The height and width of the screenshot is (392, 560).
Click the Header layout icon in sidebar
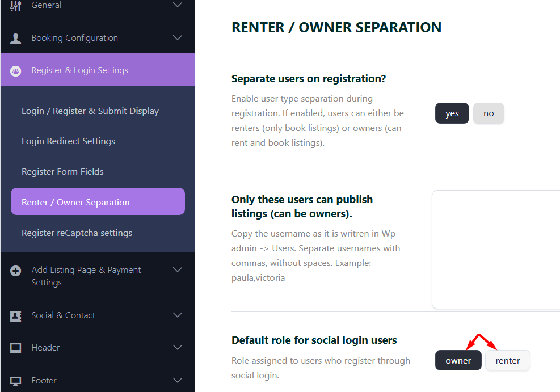[16, 348]
